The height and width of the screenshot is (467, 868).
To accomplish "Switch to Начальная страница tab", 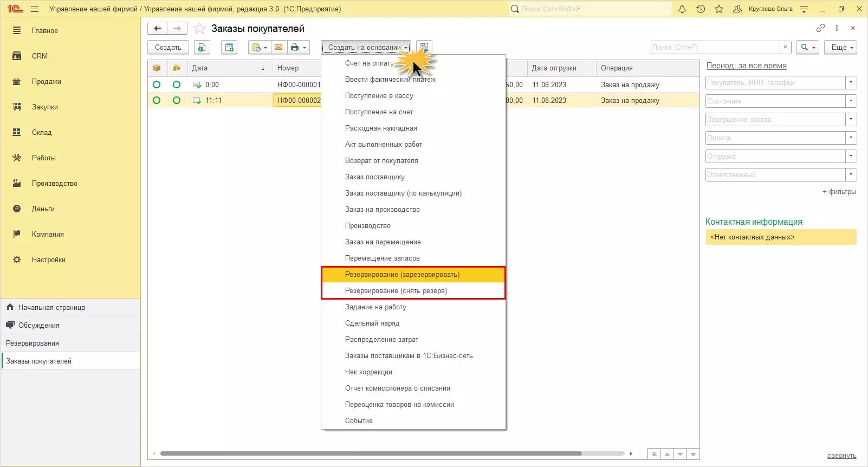I will (70, 308).
